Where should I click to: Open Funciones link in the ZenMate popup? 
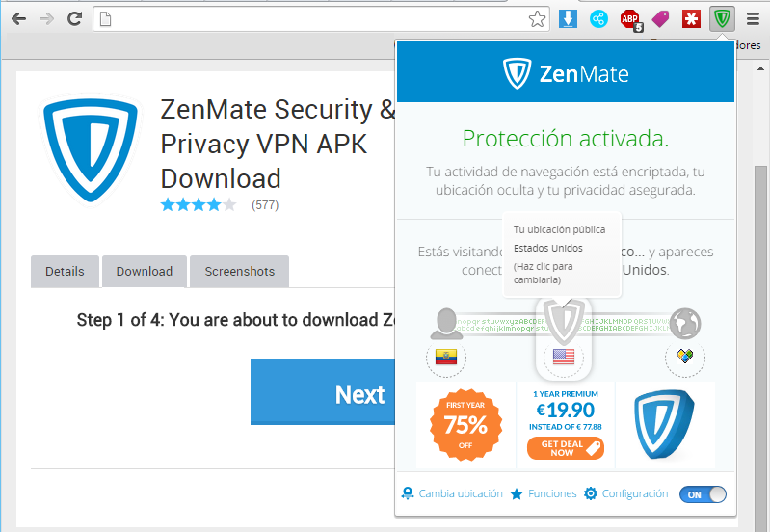pos(544,493)
